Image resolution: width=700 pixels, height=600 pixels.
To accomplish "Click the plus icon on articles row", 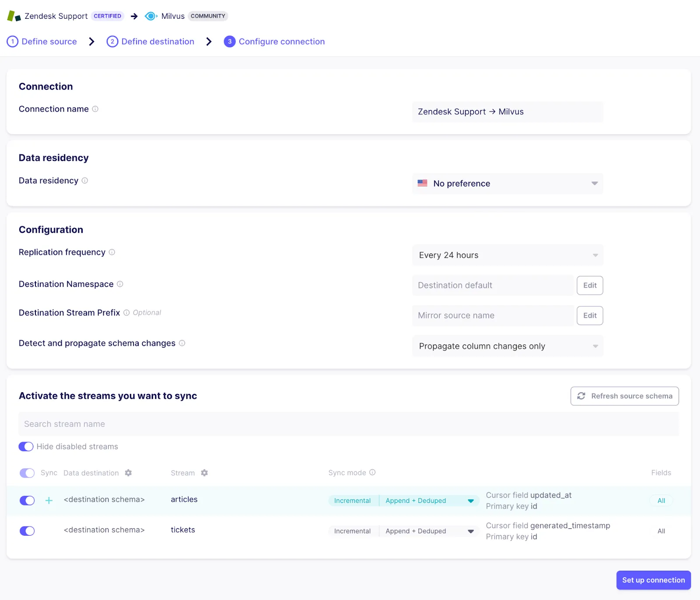I will (49, 500).
